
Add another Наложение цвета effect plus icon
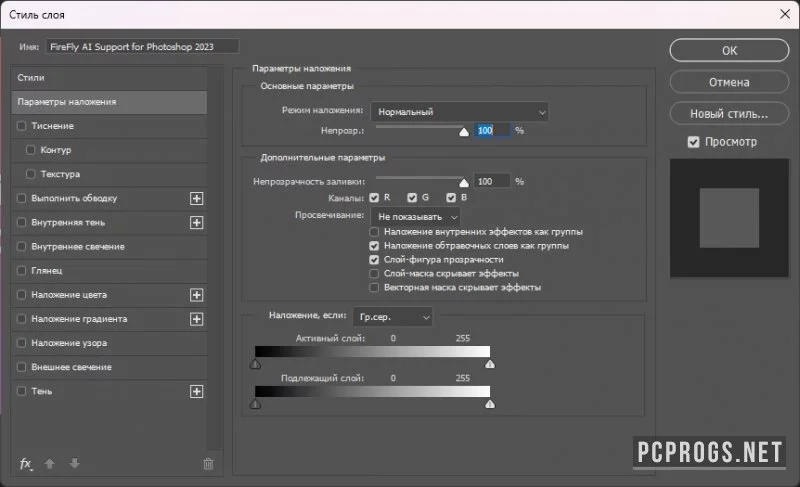[x=196, y=295]
